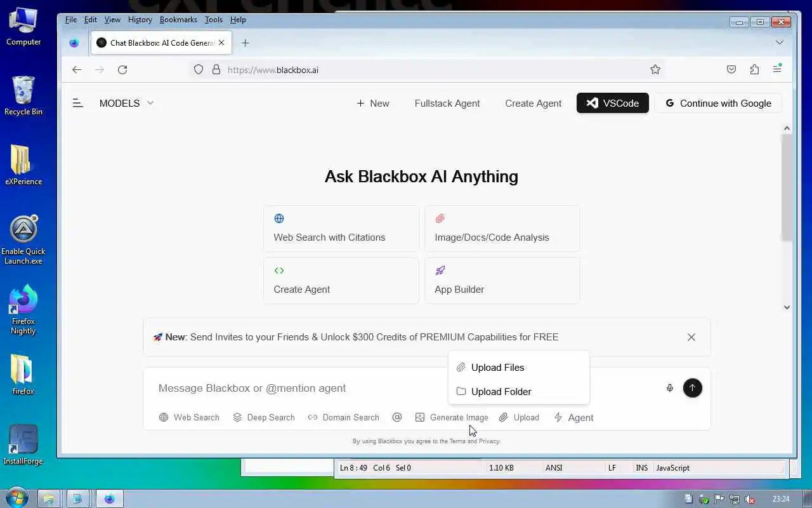Open the History menu
Screen dimensions: 812x508
click(140, 20)
